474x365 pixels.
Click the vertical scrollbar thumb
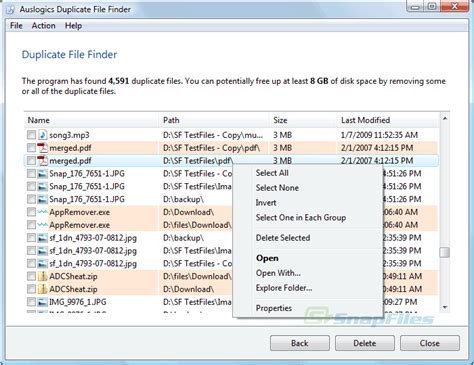pyautogui.click(x=445, y=252)
